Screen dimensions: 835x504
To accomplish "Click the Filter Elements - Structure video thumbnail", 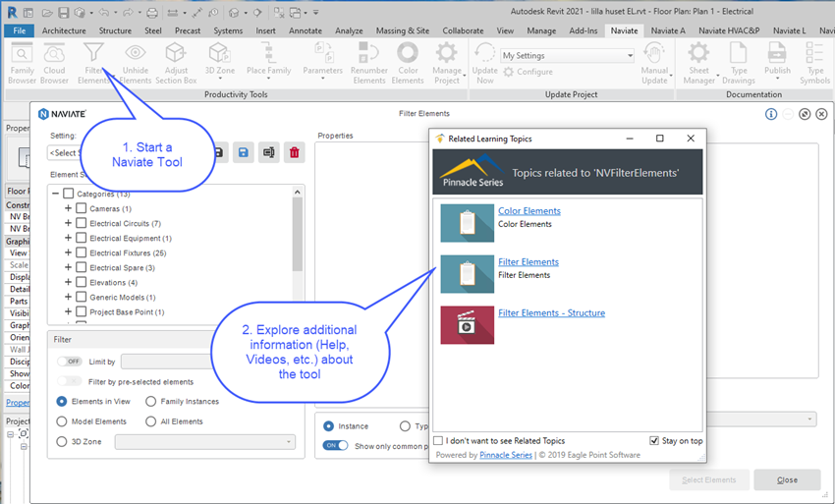I will point(467,325).
